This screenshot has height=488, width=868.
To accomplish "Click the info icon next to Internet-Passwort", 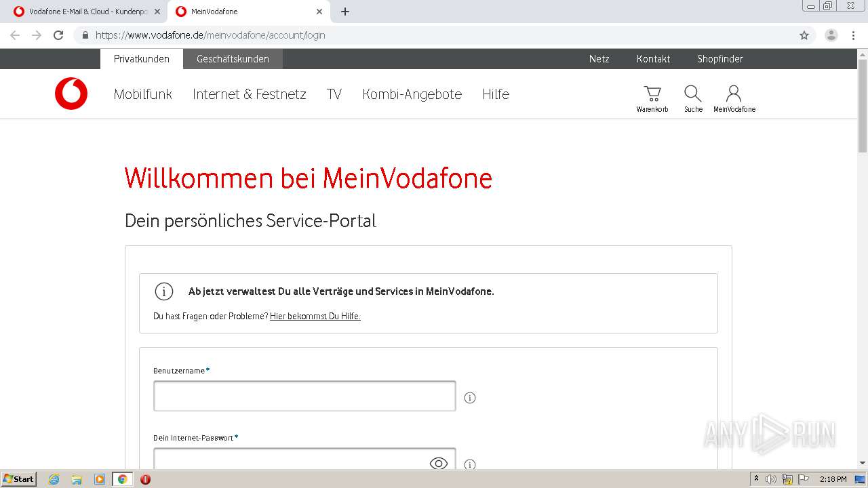I will pyautogui.click(x=470, y=464).
